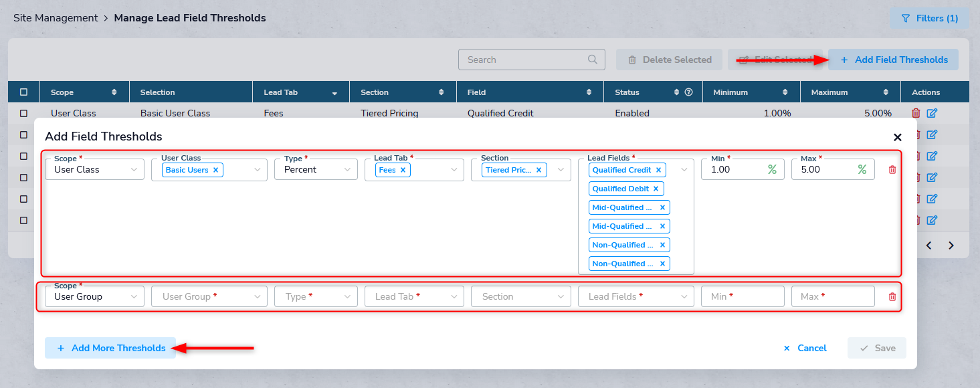Check the Basic User Class row checkbox

point(24,113)
